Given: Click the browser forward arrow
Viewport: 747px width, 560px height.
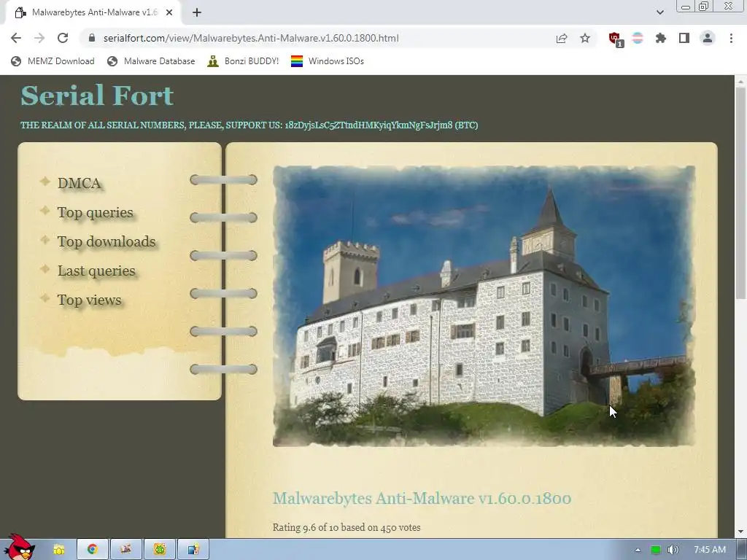Looking at the screenshot, I should (39, 38).
